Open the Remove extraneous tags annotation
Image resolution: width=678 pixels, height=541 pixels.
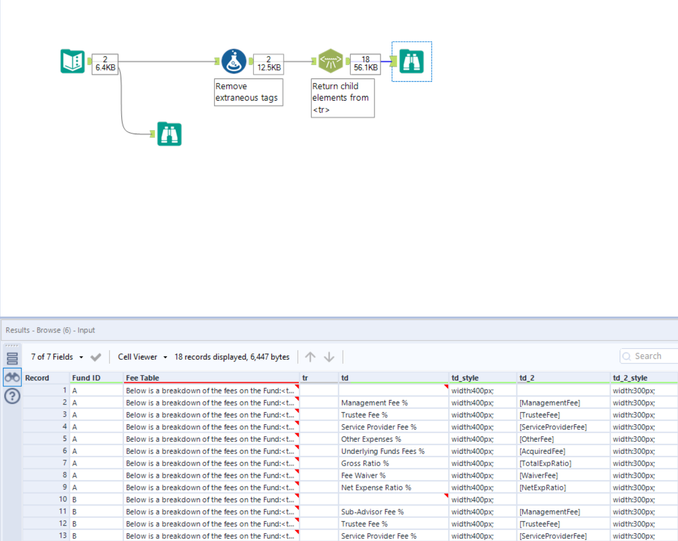tap(249, 92)
